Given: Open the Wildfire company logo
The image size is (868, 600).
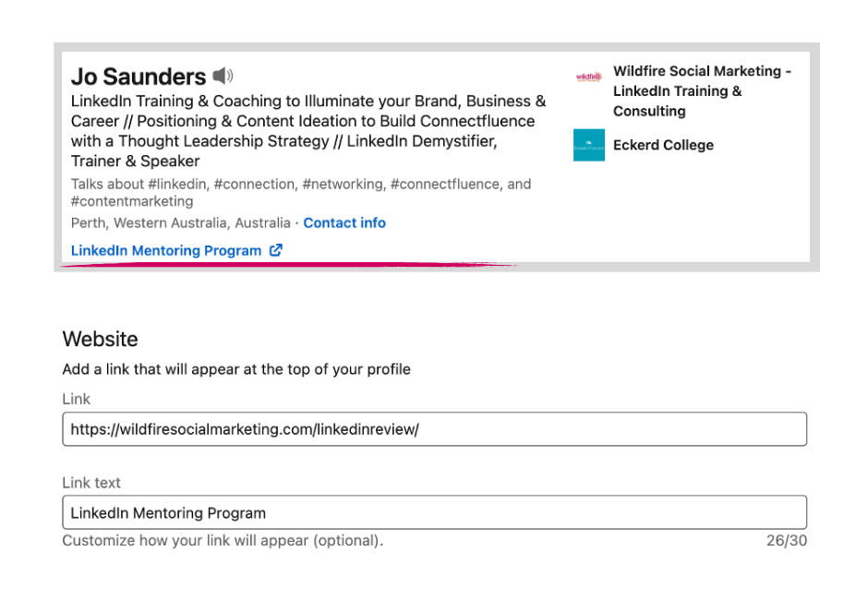Looking at the screenshot, I should point(588,77).
